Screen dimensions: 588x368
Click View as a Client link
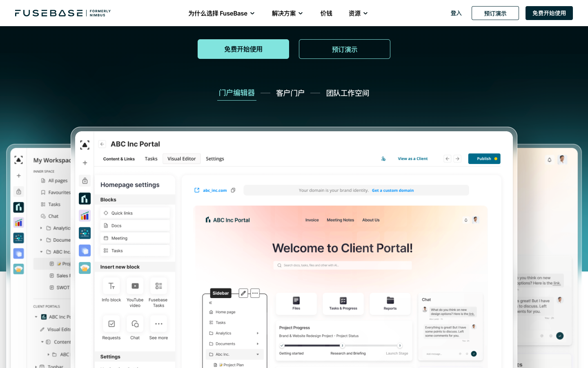413,159
